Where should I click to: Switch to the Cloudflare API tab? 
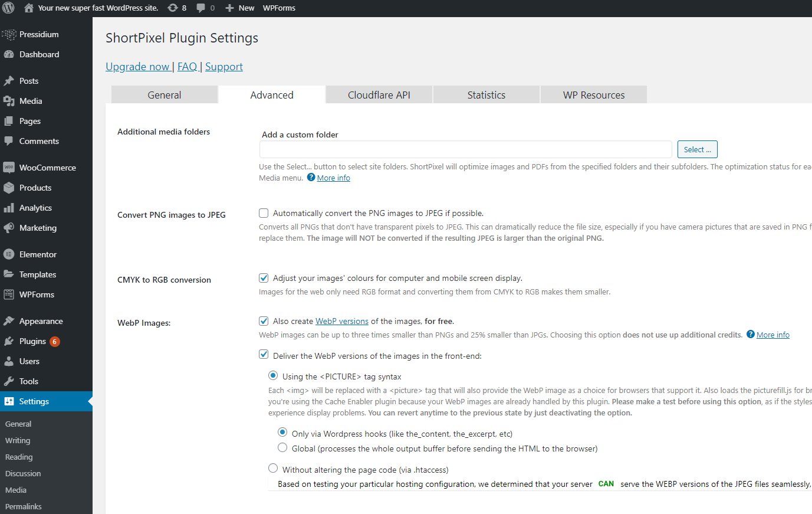pos(379,95)
